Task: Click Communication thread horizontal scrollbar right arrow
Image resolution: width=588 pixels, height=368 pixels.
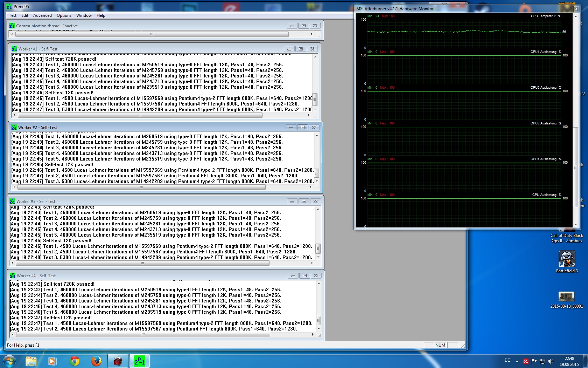Action: pyautogui.click(x=311, y=34)
